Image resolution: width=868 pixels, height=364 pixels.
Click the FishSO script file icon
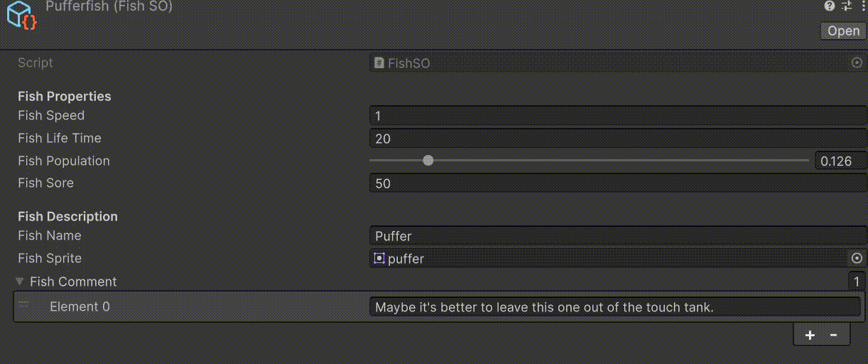379,63
